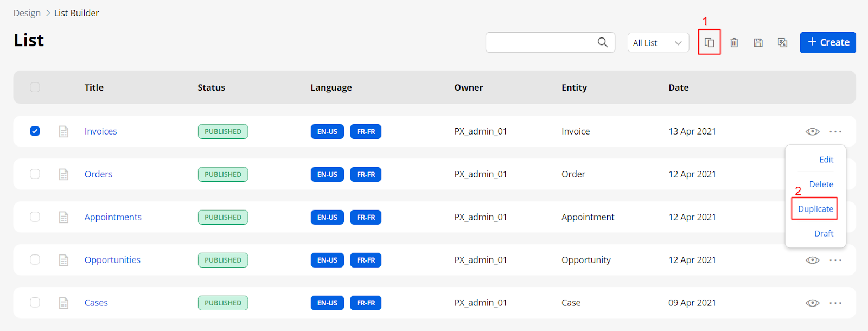Expand the more options menu for Cases
The height and width of the screenshot is (331, 868).
(835, 303)
